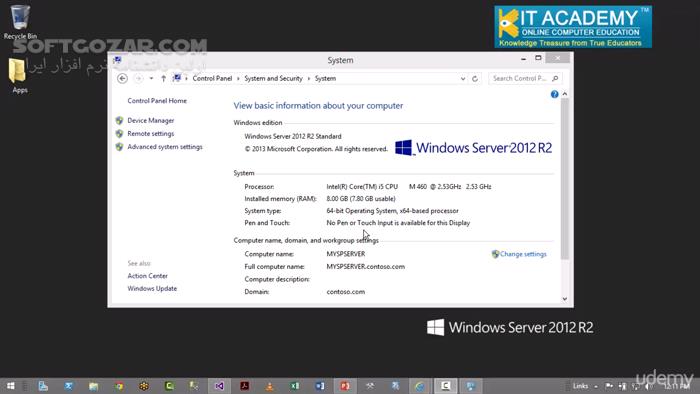700x394 pixels.
Task: Click the System taskbar button
Action: point(471,386)
